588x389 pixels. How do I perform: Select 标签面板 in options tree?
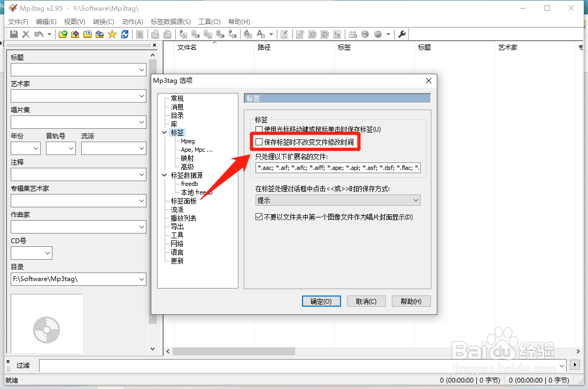[x=183, y=201]
